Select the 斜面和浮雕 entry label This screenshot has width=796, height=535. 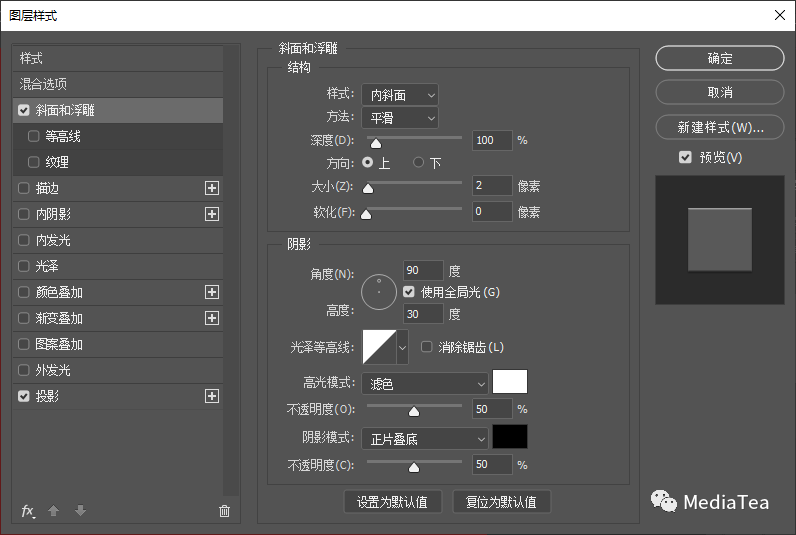click(x=65, y=110)
